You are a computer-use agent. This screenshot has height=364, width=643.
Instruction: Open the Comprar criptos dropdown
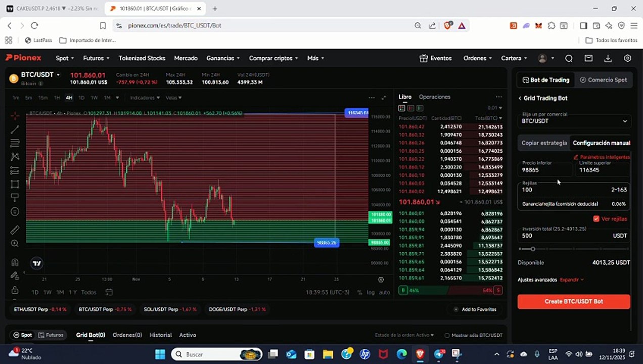[273, 58]
